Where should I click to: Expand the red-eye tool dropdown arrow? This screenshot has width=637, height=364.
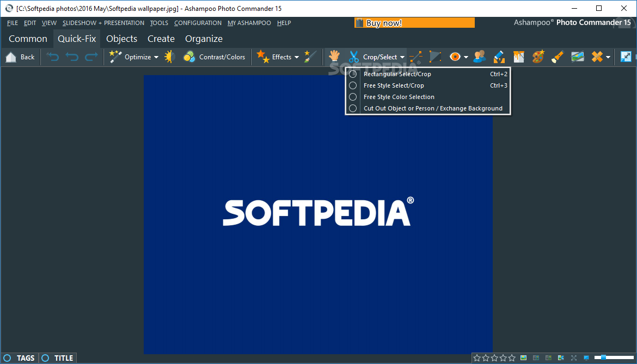(466, 57)
